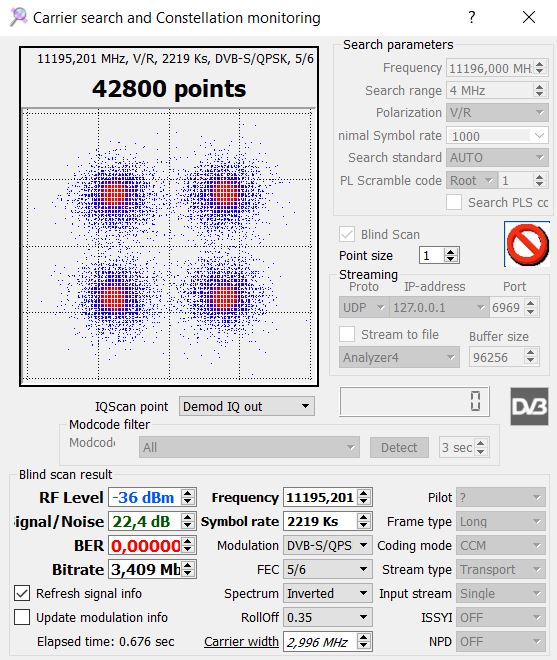Click the constellation IQ plot
This screenshot has width=557, height=660.
coord(169,245)
